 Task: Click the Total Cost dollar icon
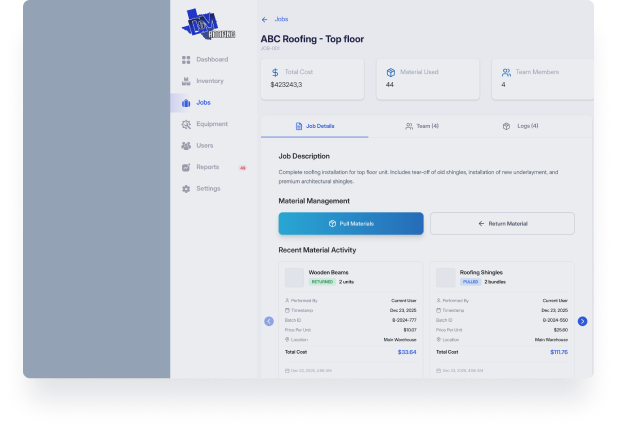click(x=275, y=72)
